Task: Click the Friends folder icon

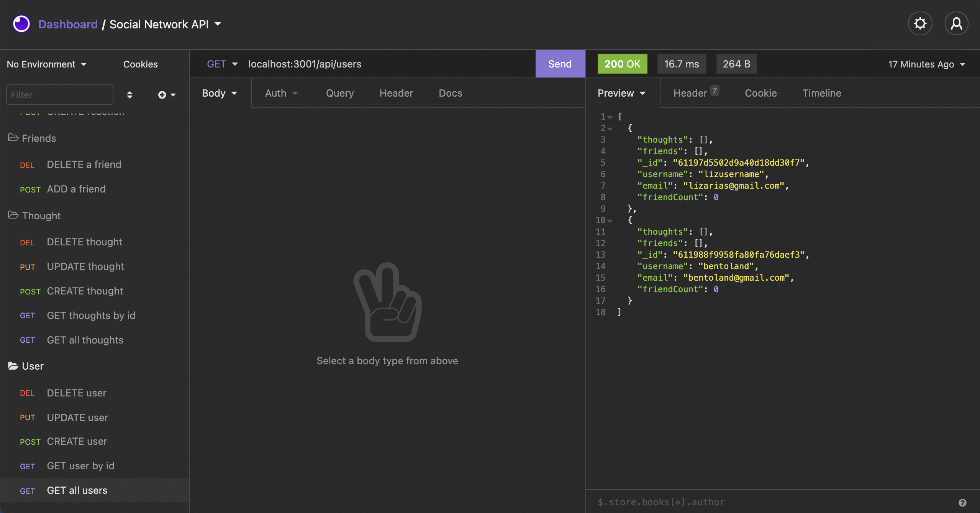Action: (13, 138)
